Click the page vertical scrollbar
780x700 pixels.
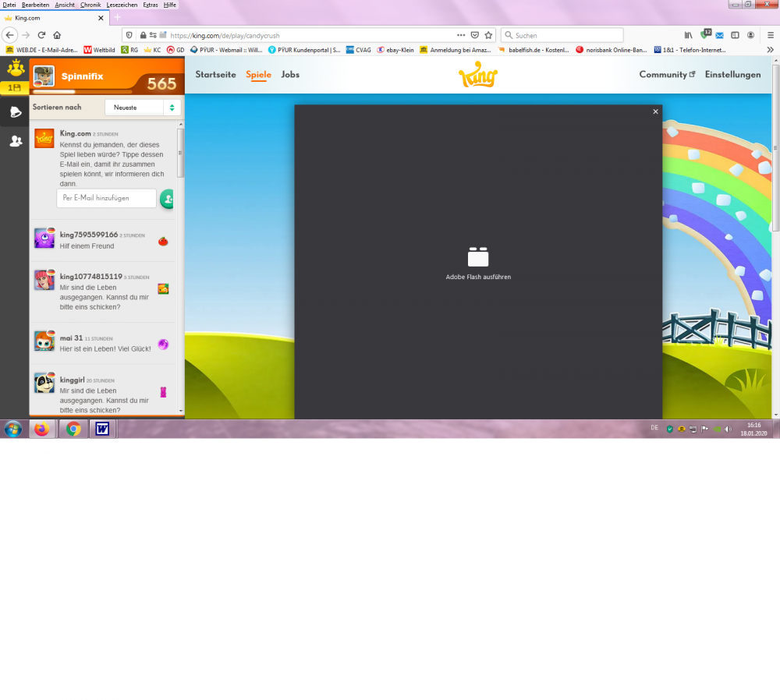[776, 148]
